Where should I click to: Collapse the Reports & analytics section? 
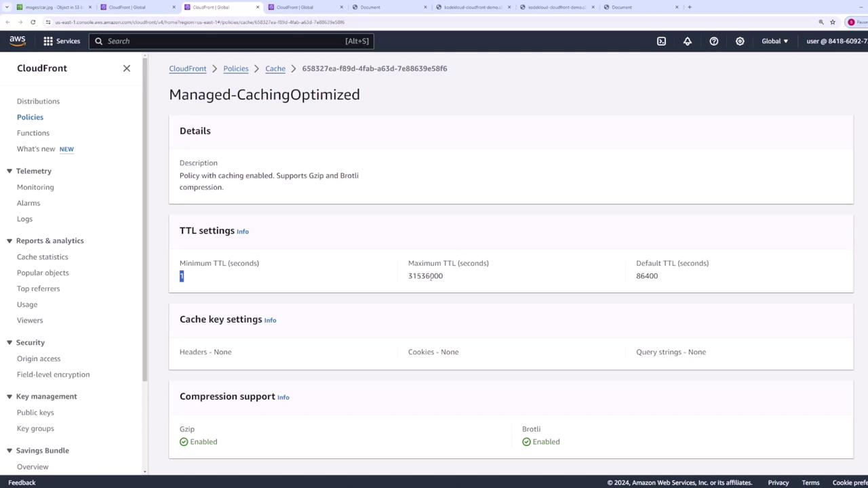point(9,241)
